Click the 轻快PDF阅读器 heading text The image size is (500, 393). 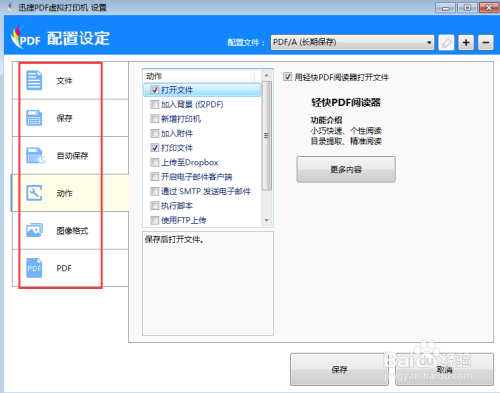[346, 102]
